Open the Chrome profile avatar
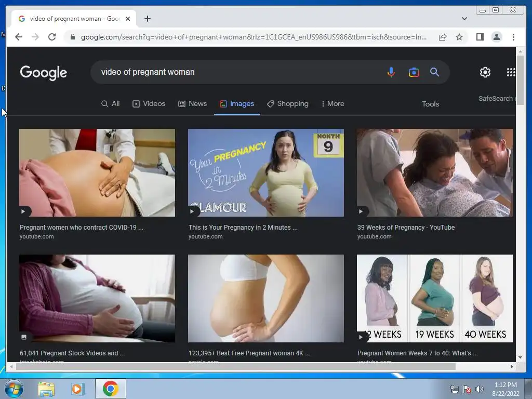This screenshot has height=399, width=532. tap(497, 37)
